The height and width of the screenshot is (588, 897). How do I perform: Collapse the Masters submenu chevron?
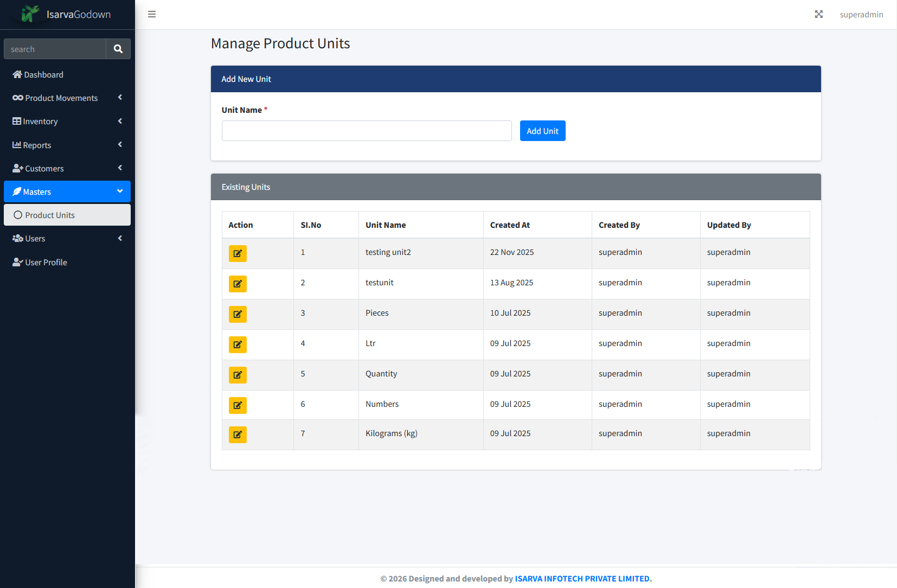point(120,191)
